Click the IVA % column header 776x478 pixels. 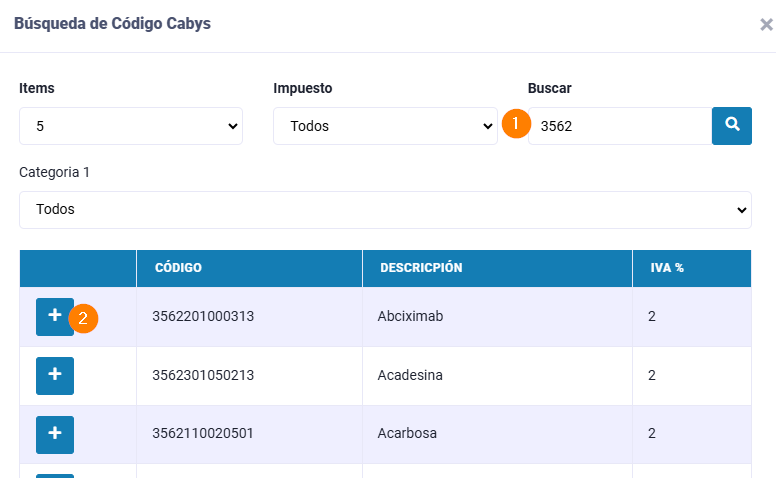(x=691, y=268)
